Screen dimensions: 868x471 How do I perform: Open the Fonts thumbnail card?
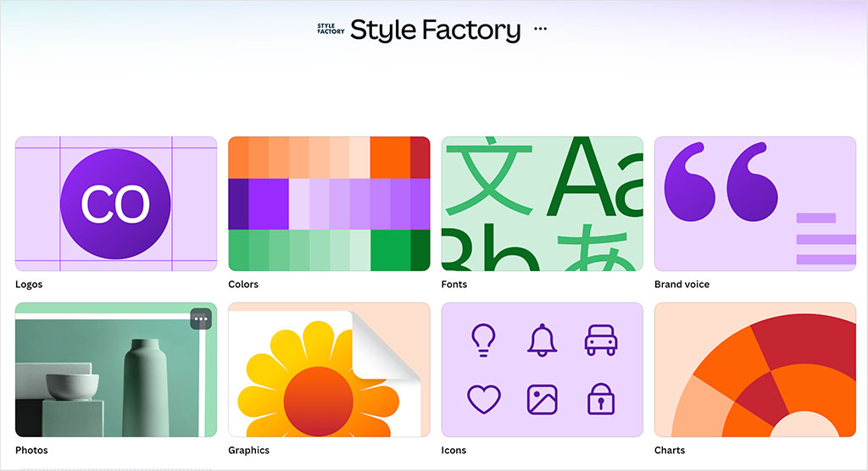click(x=542, y=203)
